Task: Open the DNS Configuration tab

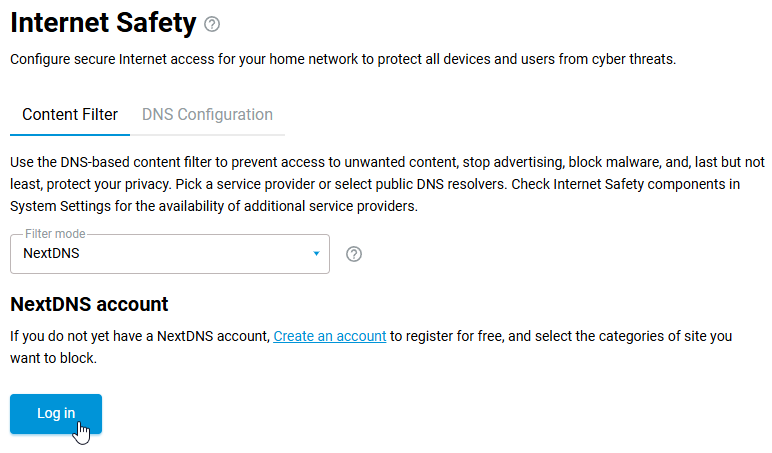Action: tap(207, 115)
